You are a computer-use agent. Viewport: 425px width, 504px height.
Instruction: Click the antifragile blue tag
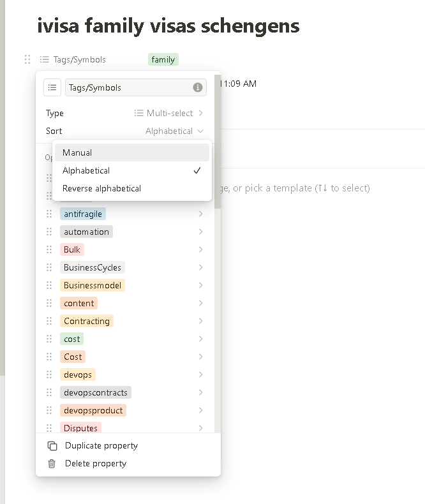[83, 214]
